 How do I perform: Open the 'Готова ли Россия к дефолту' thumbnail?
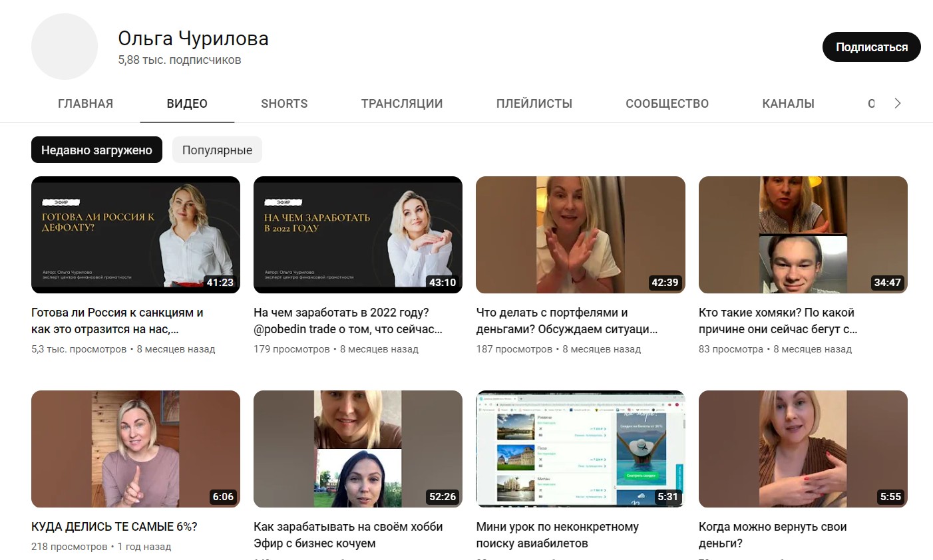click(136, 235)
